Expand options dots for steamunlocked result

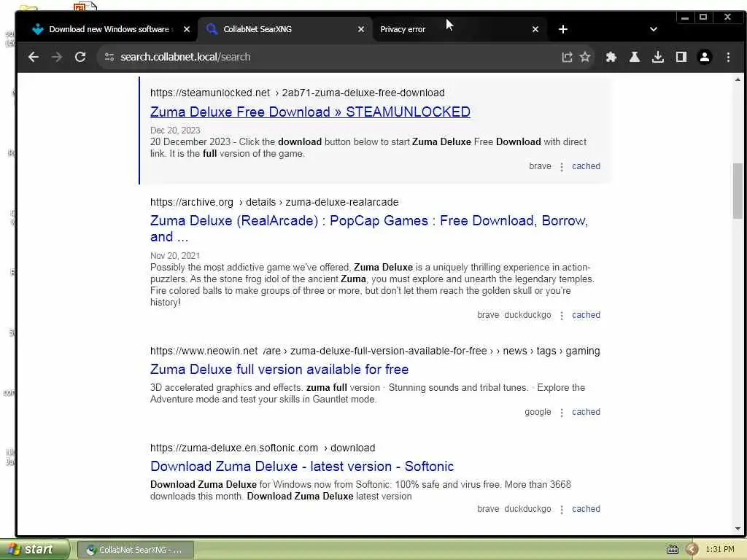tap(562, 167)
